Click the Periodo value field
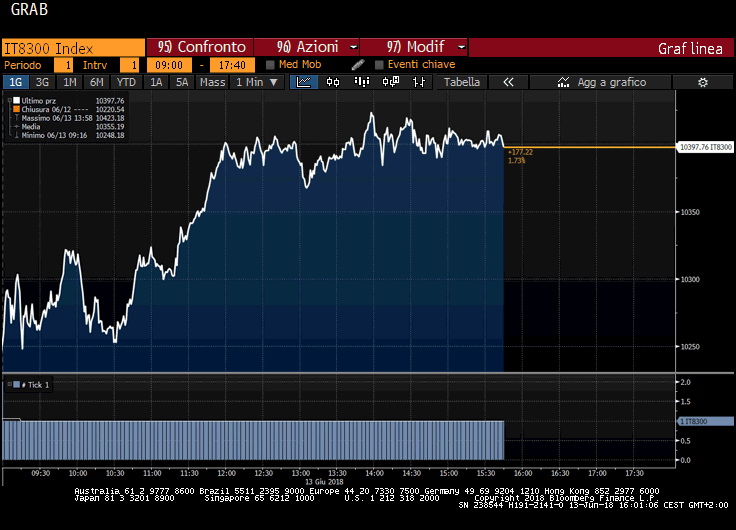This screenshot has width=736, height=530. [63, 65]
